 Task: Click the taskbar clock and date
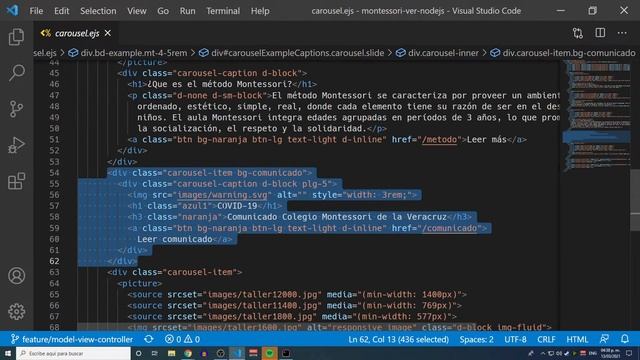(x=611, y=353)
